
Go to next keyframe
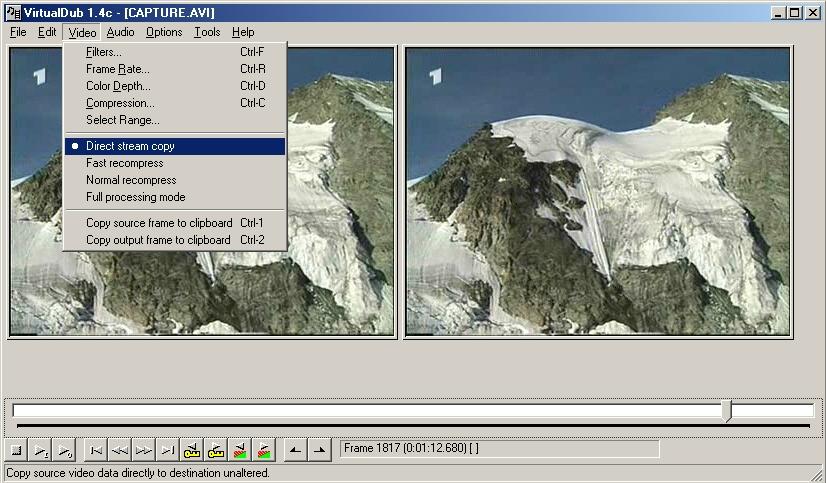[x=216, y=450]
